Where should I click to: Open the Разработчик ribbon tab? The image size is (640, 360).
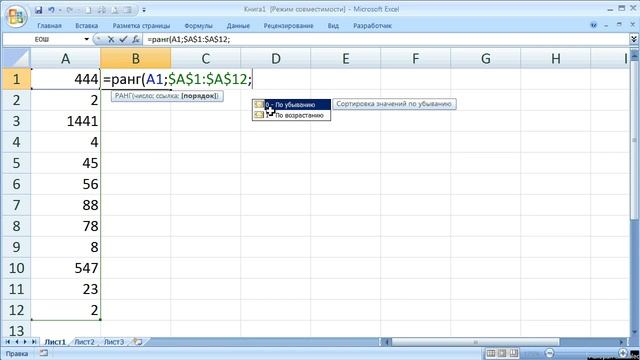click(372, 26)
